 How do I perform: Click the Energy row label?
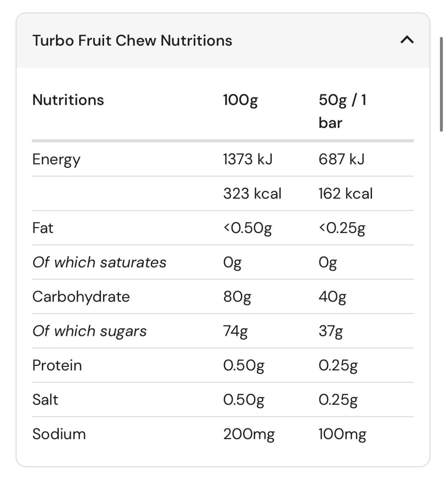(x=56, y=159)
